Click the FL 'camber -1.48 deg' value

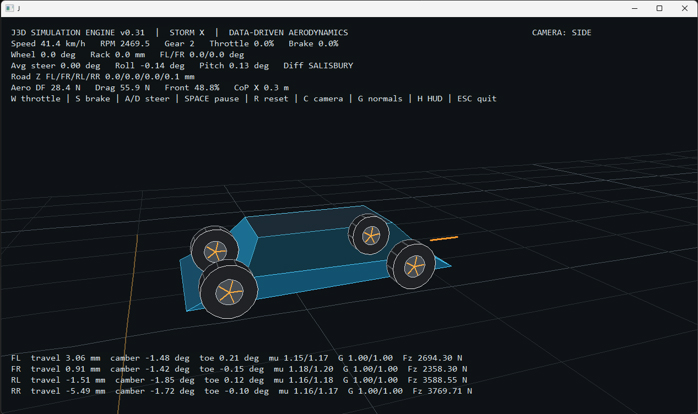[150, 358]
